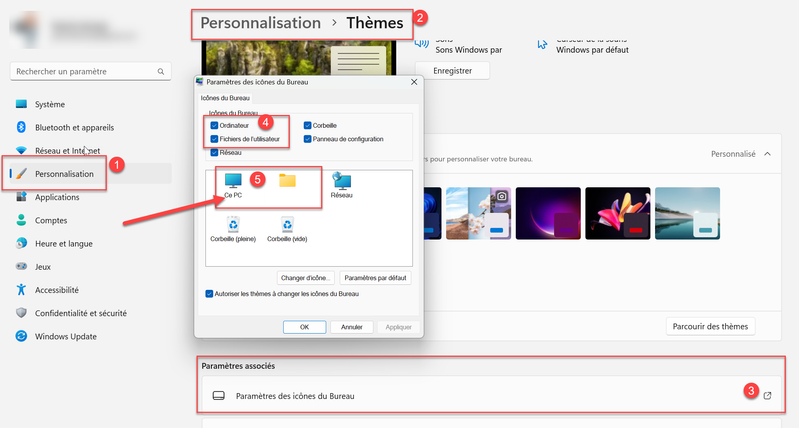
Task: Click Annuler in the dialog
Action: [x=352, y=327]
